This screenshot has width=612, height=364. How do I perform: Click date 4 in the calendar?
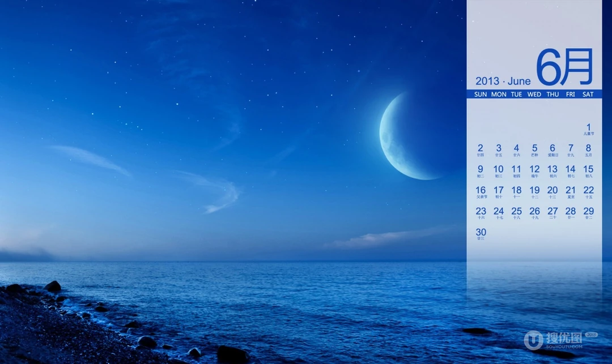(x=516, y=148)
